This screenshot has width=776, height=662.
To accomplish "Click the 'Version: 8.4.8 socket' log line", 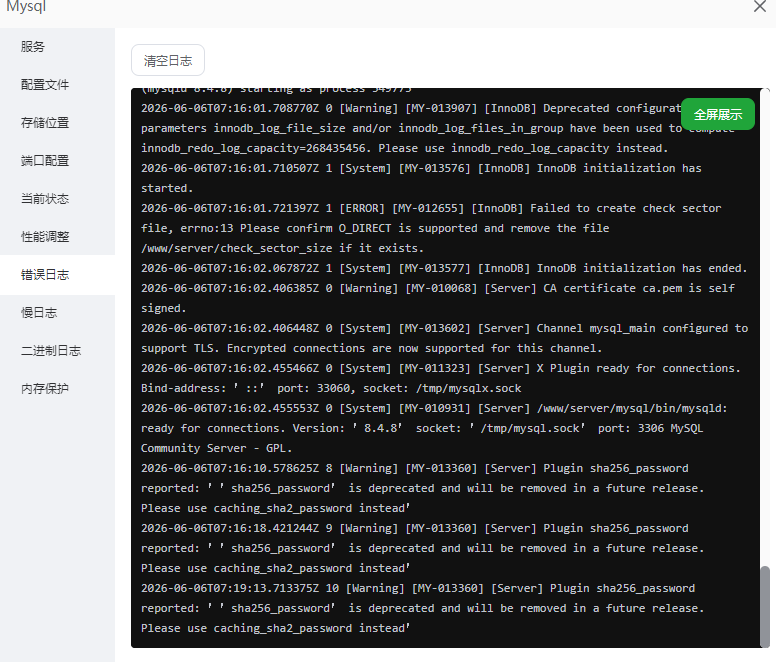I will pos(422,428).
